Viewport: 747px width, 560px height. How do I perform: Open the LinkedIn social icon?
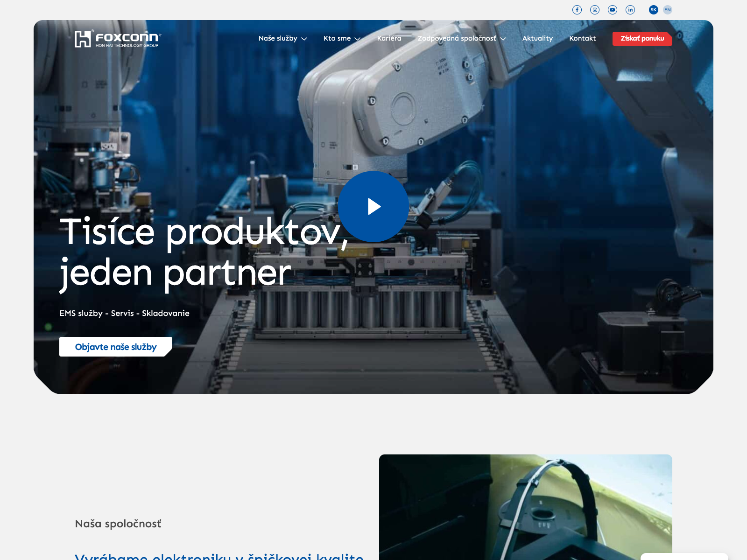coord(630,10)
